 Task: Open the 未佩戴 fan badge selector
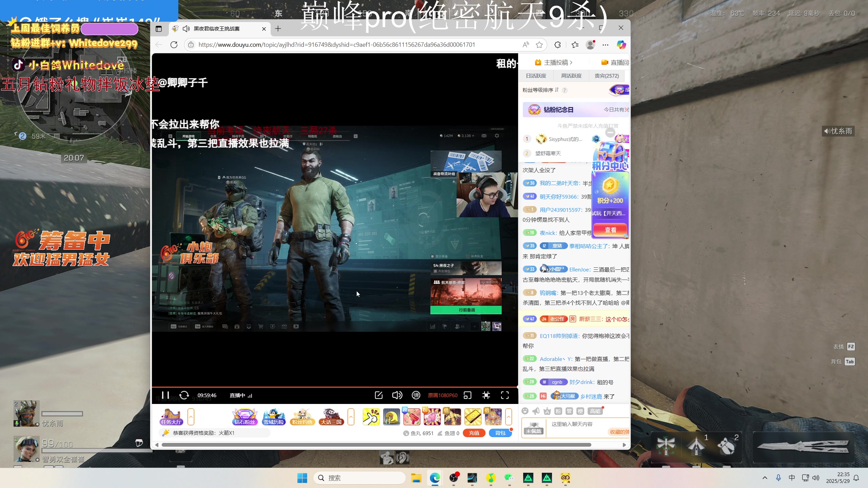[x=534, y=429]
